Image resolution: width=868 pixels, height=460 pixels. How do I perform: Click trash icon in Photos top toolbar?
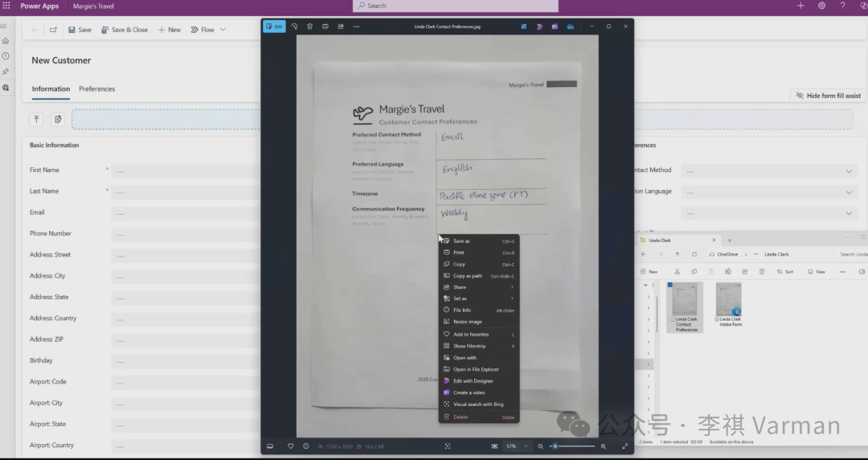tap(309, 26)
